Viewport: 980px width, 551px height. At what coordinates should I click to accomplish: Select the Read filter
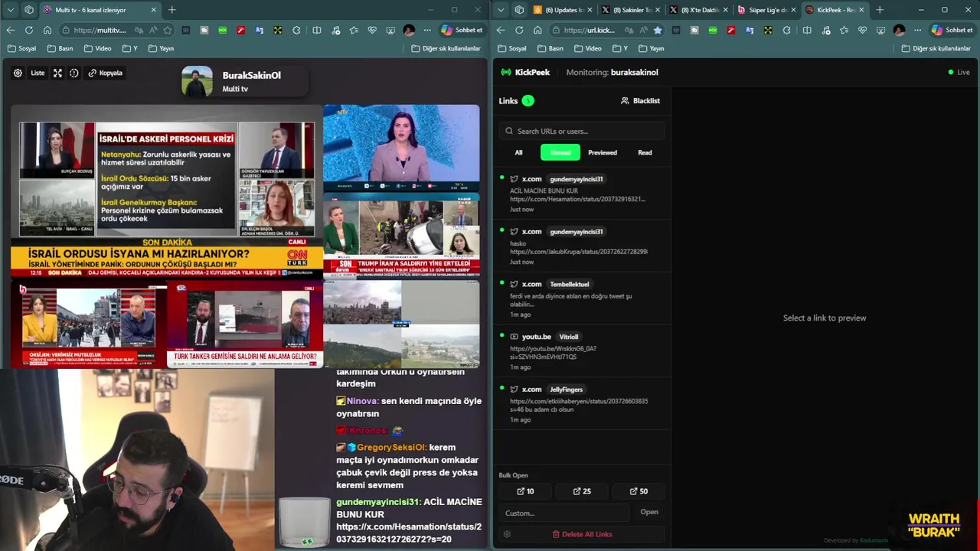645,152
